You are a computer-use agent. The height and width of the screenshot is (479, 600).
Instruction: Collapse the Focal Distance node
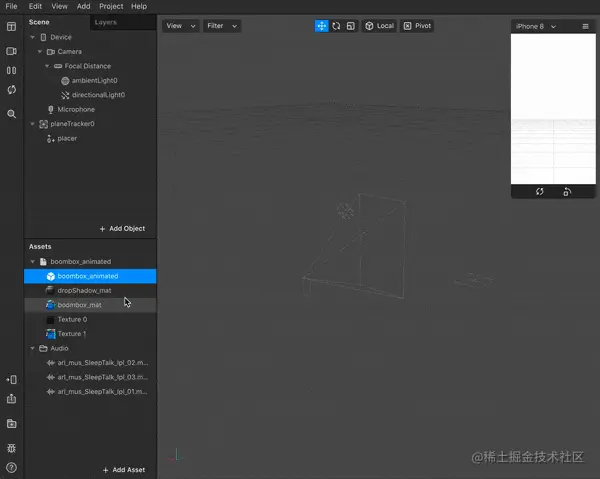click(47, 66)
